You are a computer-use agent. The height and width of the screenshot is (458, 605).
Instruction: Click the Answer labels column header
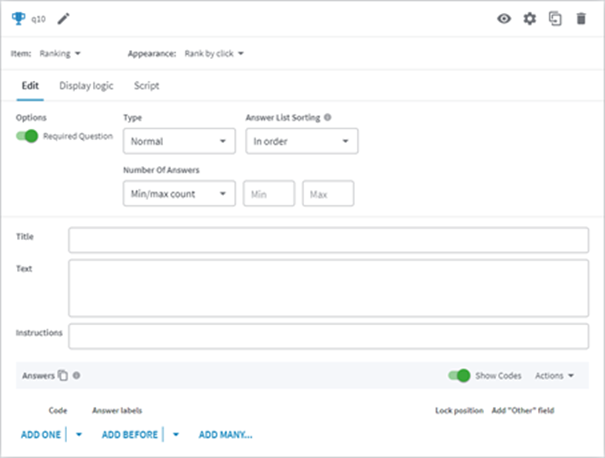tap(117, 410)
